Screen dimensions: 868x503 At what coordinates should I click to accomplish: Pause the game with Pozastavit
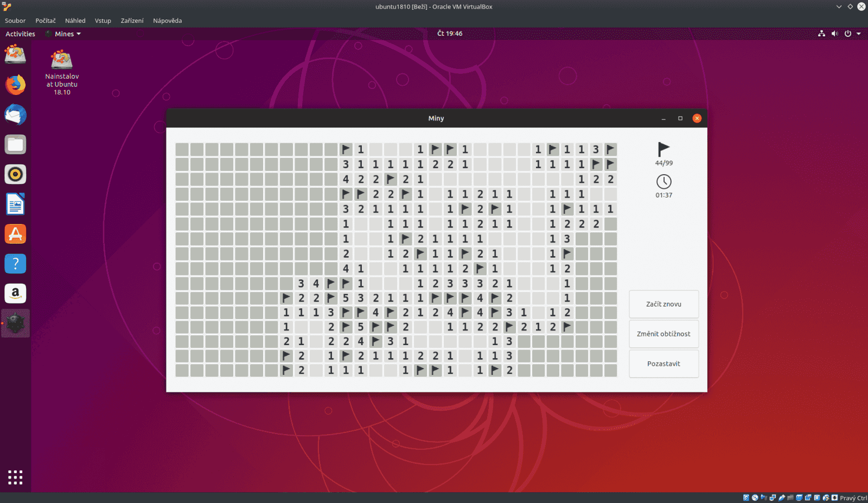pyautogui.click(x=663, y=364)
